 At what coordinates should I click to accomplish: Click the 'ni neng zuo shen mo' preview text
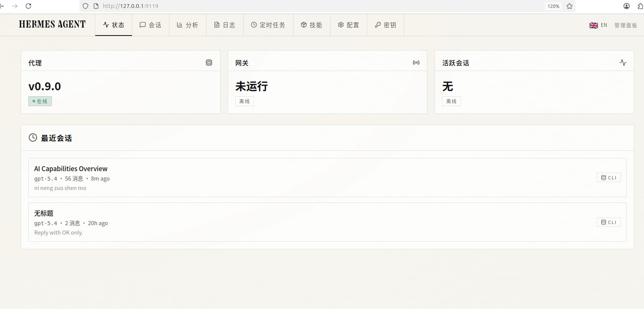point(60,188)
